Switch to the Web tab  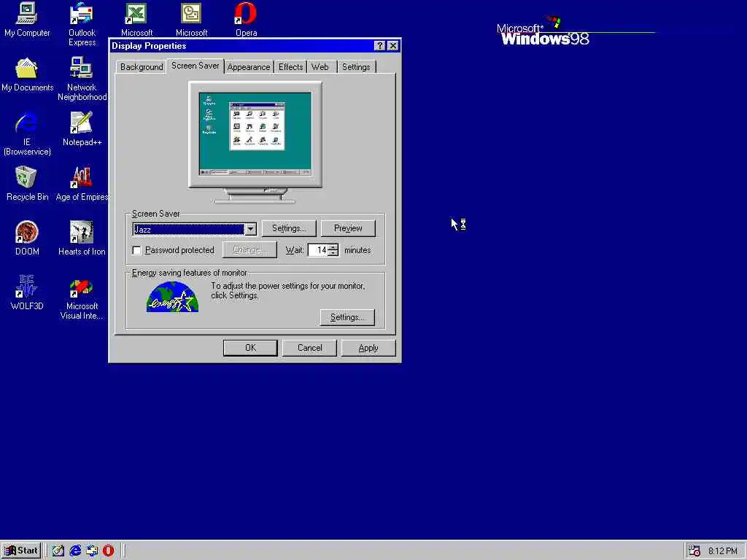pyautogui.click(x=320, y=67)
